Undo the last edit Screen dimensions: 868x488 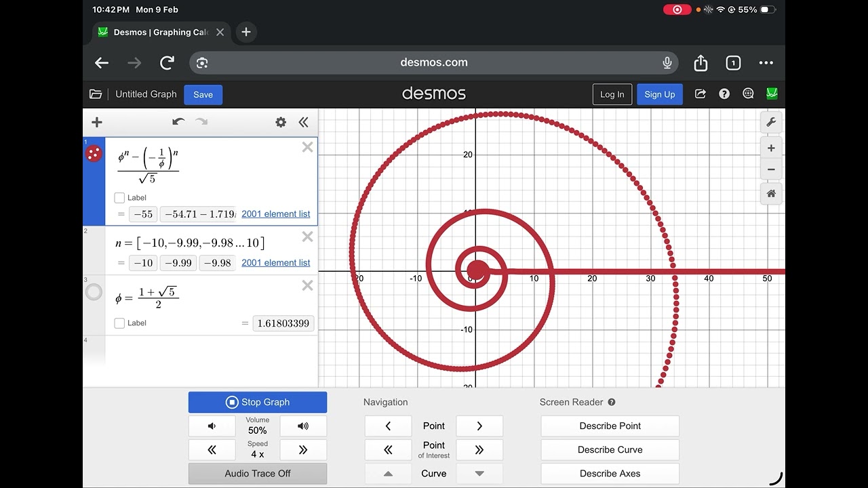(x=178, y=122)
